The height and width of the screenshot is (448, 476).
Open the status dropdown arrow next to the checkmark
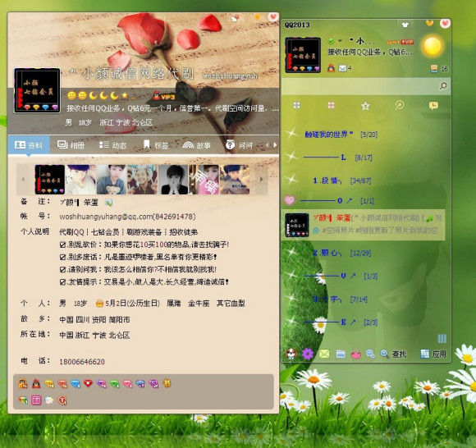[340, 41]
